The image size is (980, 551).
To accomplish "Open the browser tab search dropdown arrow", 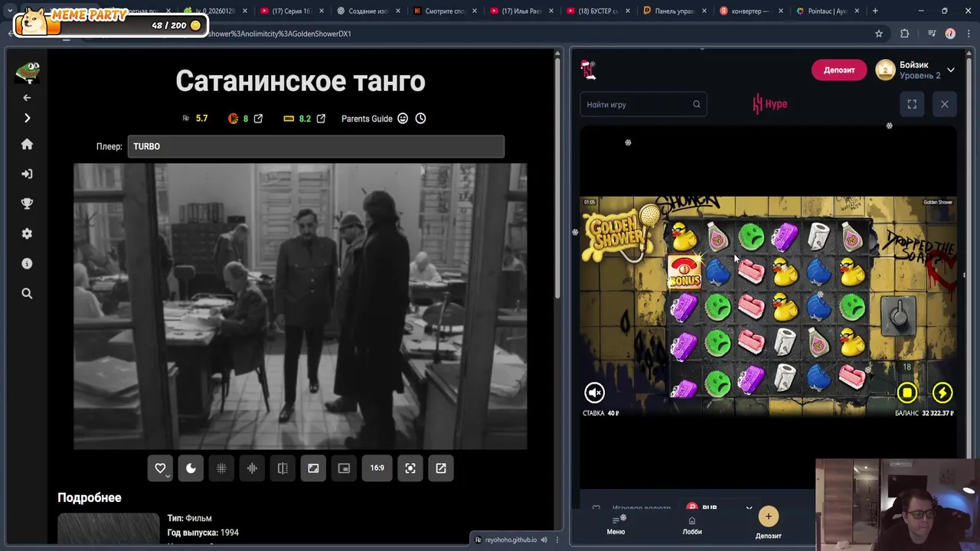I will pos(9,11).
